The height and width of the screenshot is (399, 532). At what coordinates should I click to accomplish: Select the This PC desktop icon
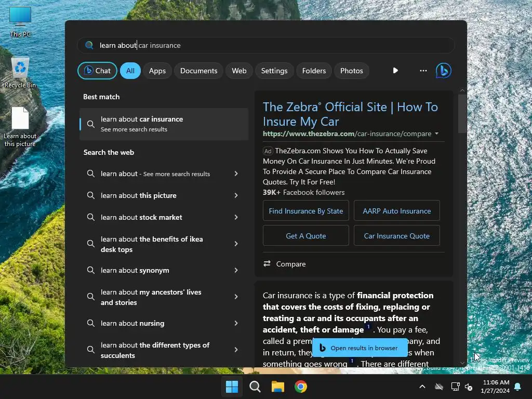click(x=20, y=22)
